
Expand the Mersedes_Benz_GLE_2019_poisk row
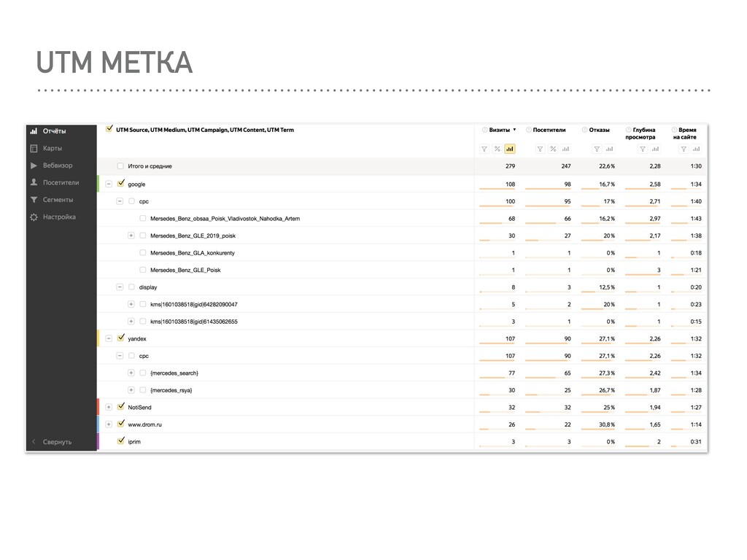[x=131, y=236]
